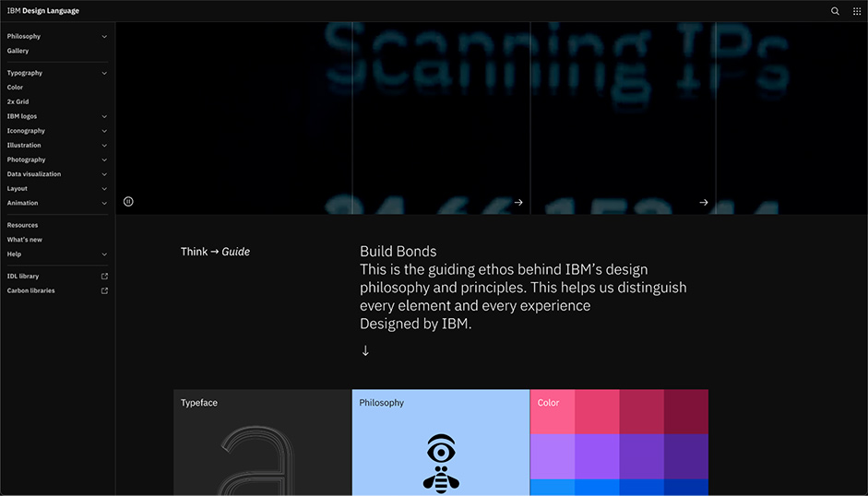Select Help label in sidebar
This screenshot has height=496, width=868.
(14, 254)
